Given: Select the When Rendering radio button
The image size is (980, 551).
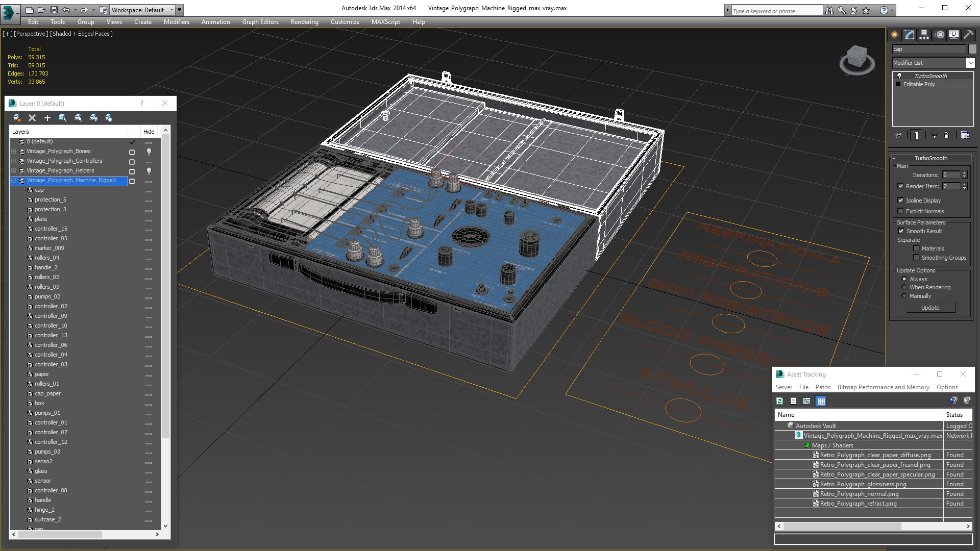Looking at the screenshot, I should point(904,287).
